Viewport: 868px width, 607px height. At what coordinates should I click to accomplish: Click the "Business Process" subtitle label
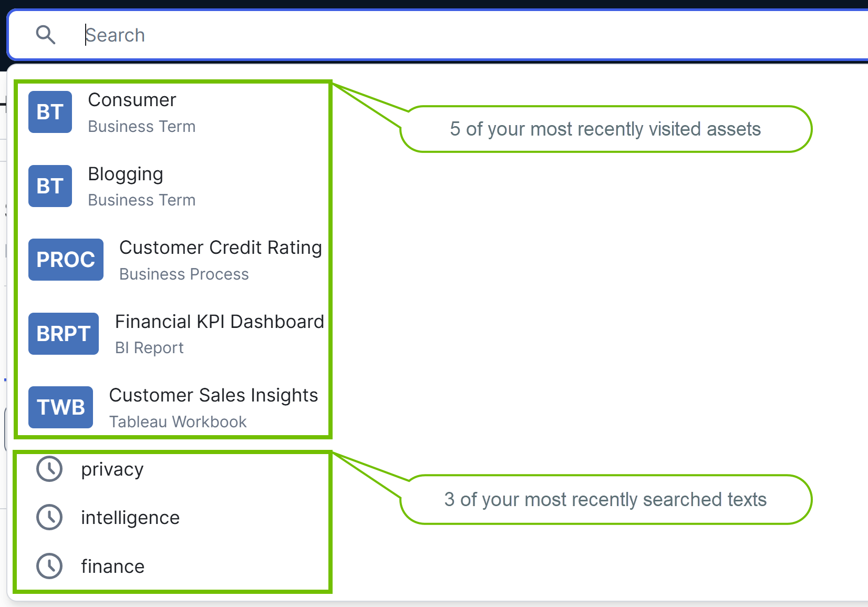[x=184, y=274]
